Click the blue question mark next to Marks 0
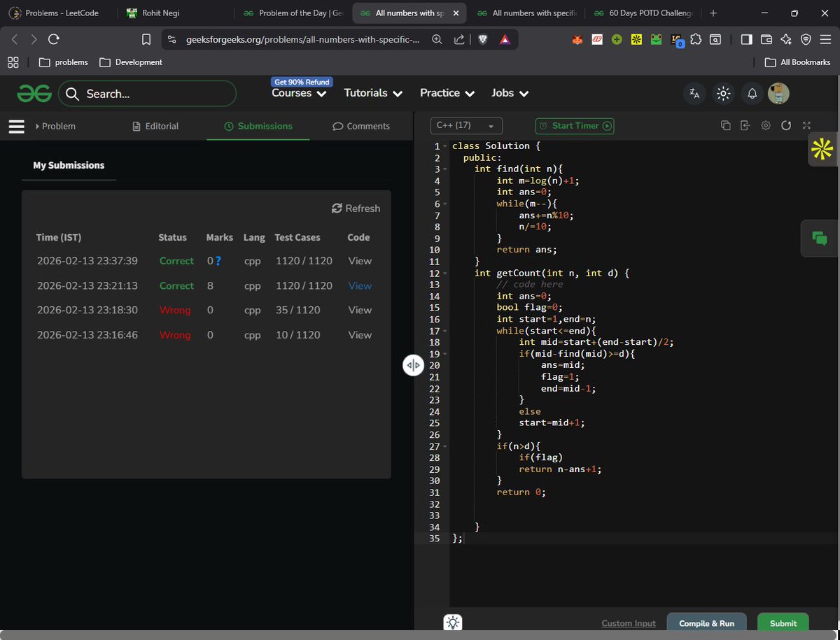Viewport: 840px width, 640px height. point(218,261)
